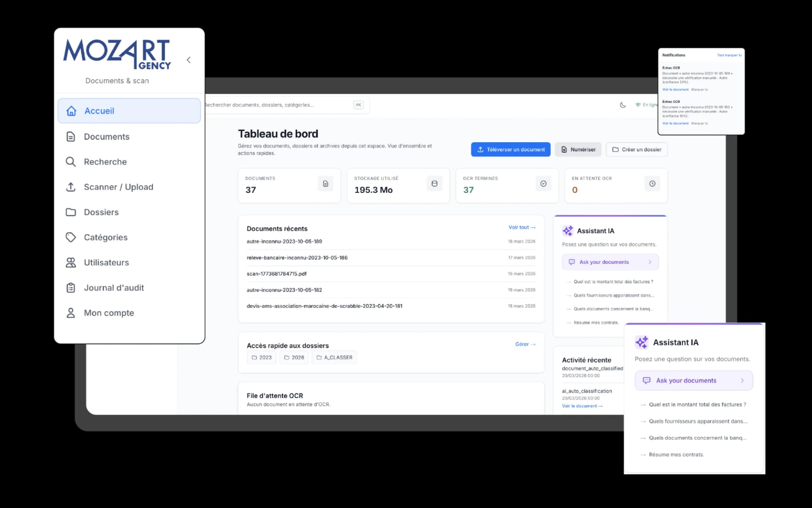Select Catégories tag item in sidebar
This screenshot has width=812, height=508.
coord(129,237)
